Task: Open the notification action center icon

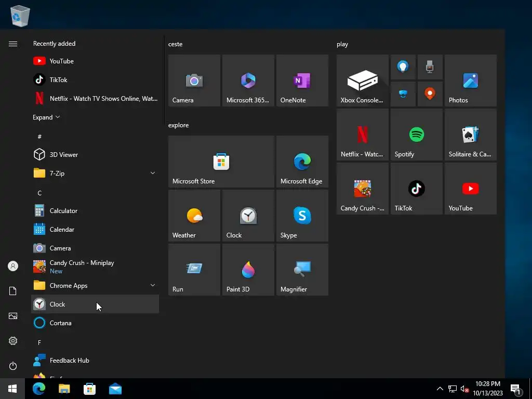Action: coord(516,390)
